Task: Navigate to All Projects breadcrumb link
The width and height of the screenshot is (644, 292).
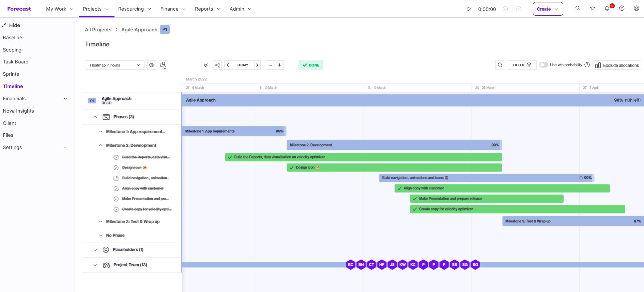Action: point(98,30)
